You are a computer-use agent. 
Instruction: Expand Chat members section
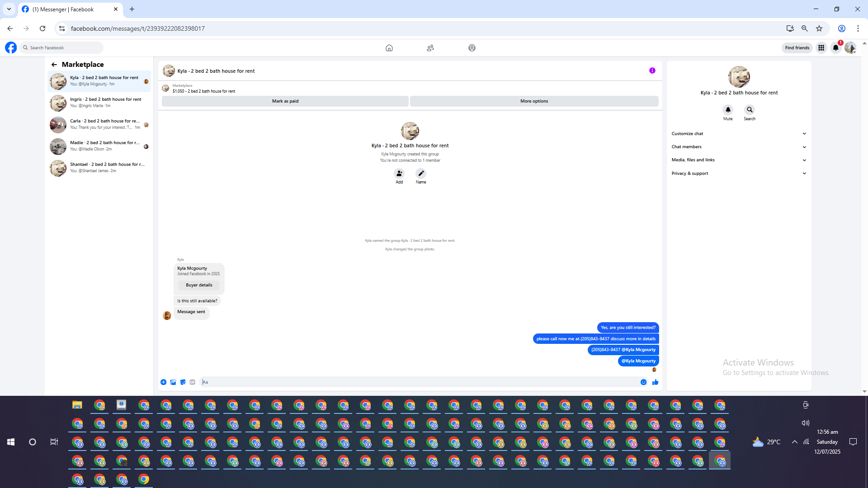[x=739, y=147]
